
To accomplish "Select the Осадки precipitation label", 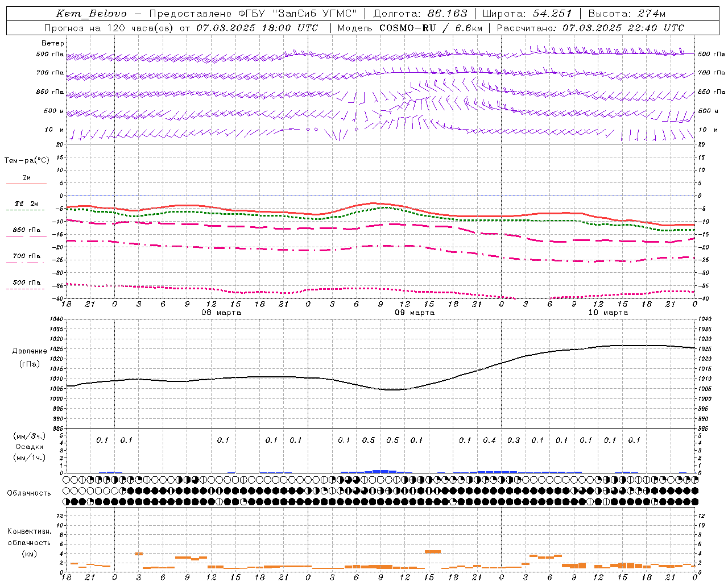I will point(30,447).
